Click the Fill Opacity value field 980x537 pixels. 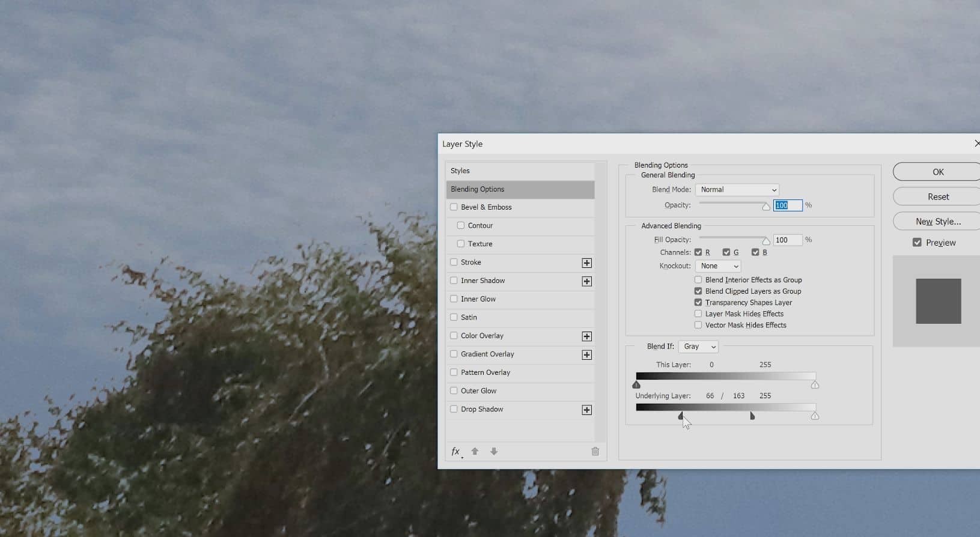[x=788, y=240]
